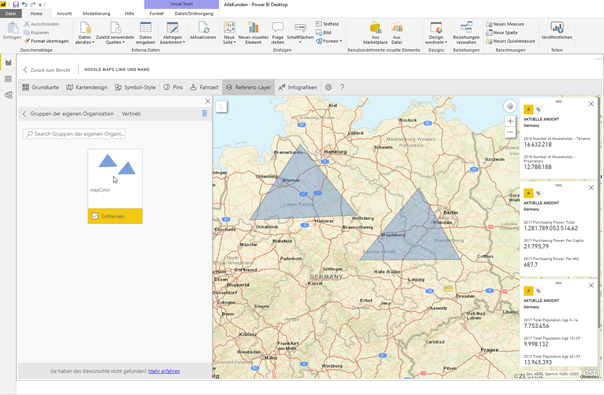
Task: Go back with chevron beside Gruppen der eigenen Organisation
Action: pyautogui.click(x=24, y=114)
